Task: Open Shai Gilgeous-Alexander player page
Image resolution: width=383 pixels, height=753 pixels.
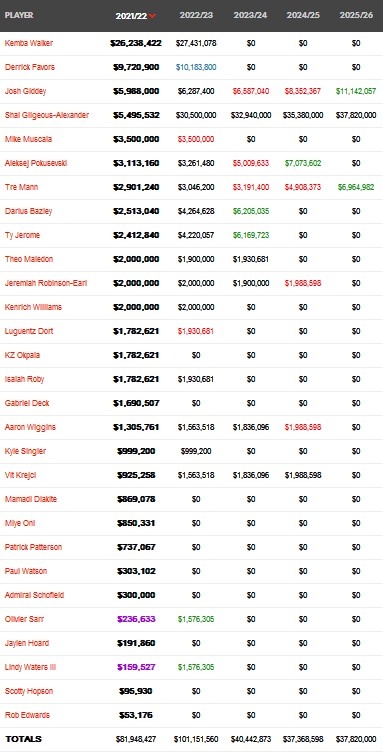Action: pos(47,115)
